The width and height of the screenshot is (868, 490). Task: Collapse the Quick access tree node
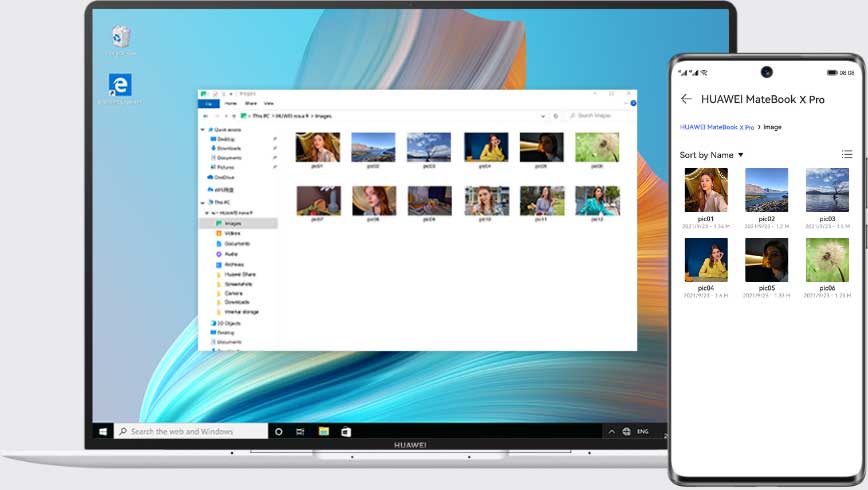pyautogui.click(x=203, y=130)
